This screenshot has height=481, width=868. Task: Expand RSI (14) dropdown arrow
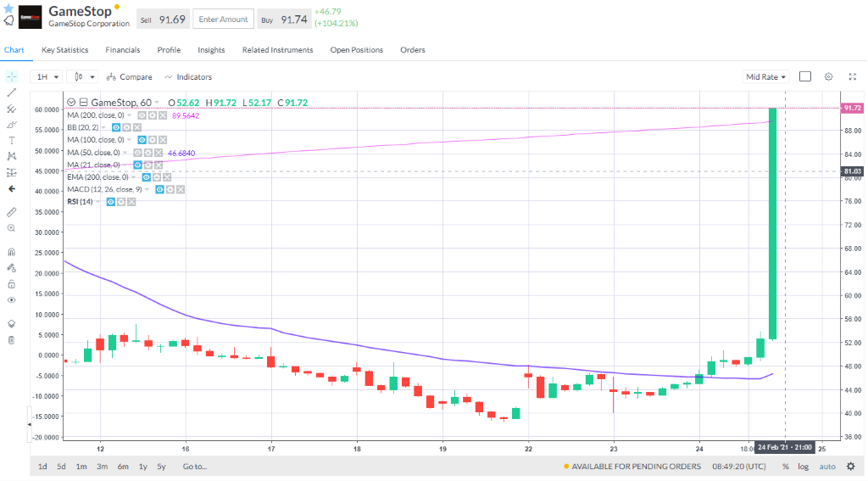(98, 202)
